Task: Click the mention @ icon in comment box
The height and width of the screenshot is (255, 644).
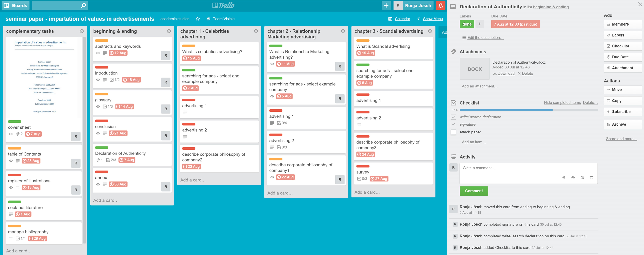Action: [x=573, y=178]
